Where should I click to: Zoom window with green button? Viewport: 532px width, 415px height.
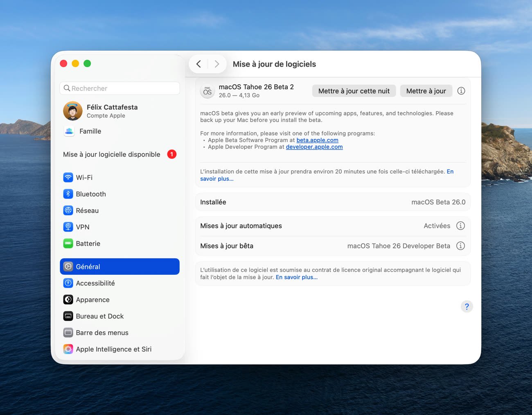point(87,63)
